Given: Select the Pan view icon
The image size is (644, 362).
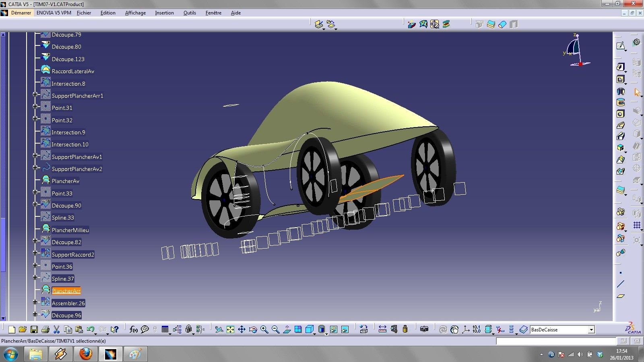Looking at the screenshot, I should click(242, 330).
